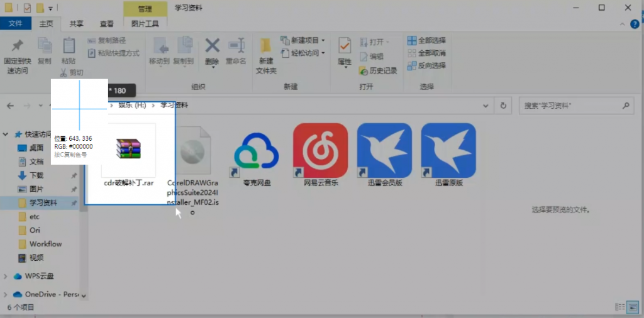The image size is (644, 318).
Task: Click the Back navigation arrow
Action: click(10, 106)
